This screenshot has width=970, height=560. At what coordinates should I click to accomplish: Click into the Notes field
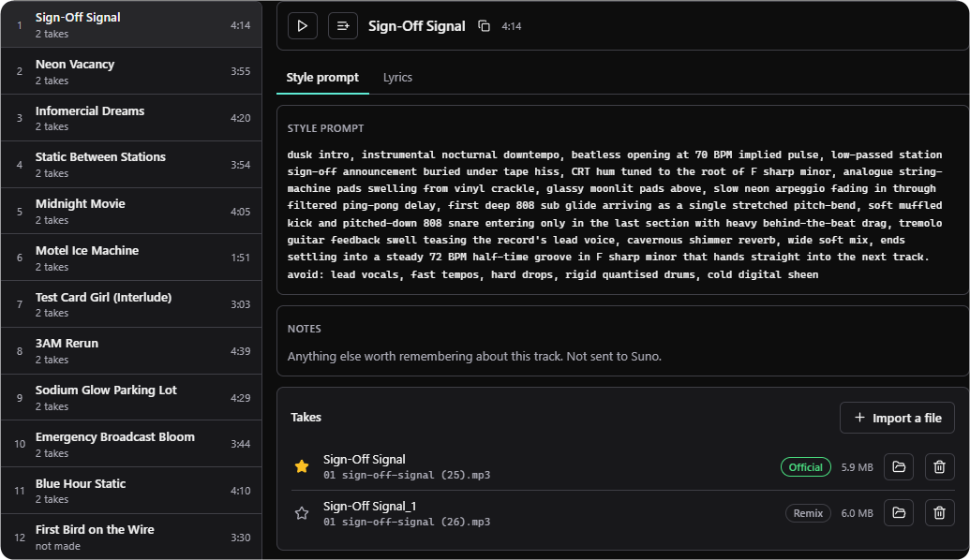(621, 357)
